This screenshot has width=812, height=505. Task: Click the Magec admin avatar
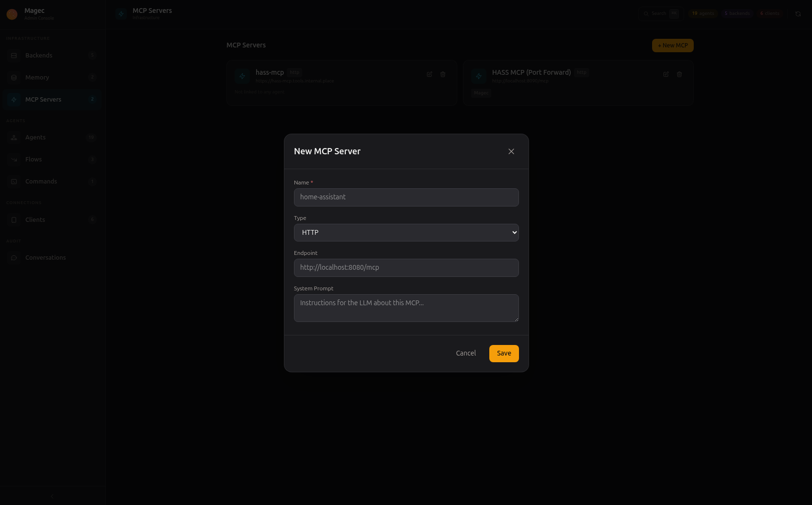11,14
